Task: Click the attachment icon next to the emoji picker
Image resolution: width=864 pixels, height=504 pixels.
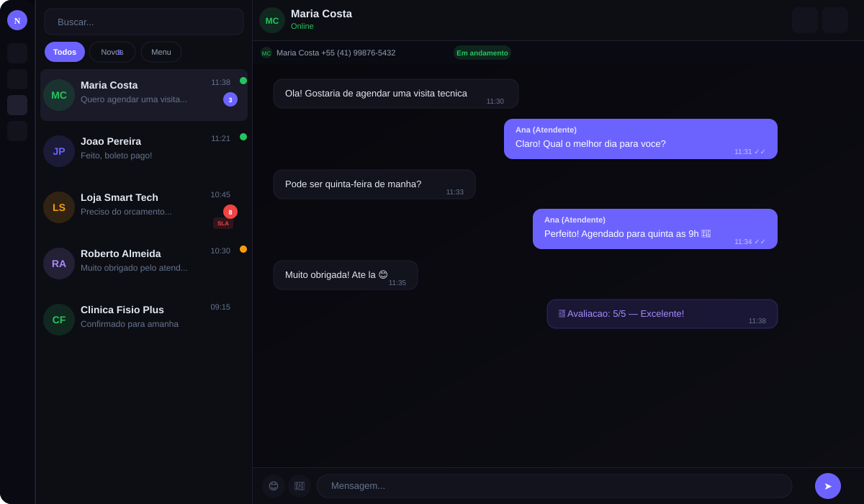Action: (x=300, y=486)
